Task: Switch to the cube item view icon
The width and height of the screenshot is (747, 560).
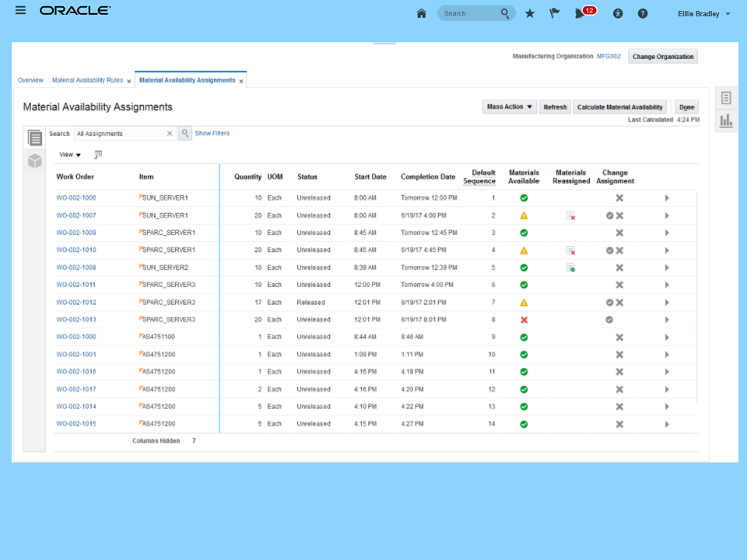Action: [35, 161]
